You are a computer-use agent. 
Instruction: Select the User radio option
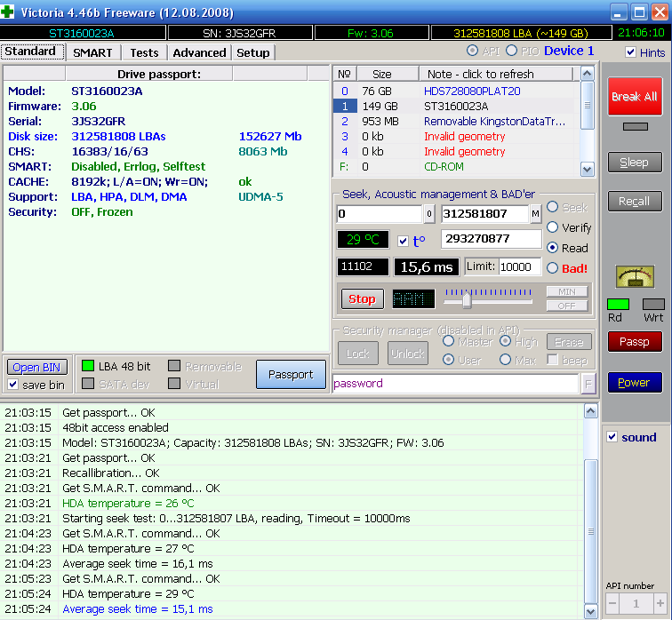448,360
